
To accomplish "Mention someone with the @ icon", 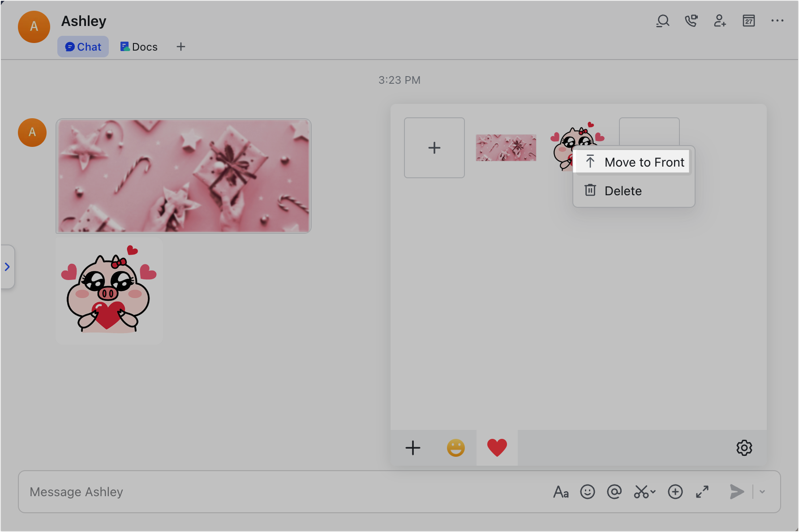I will click(x=614, y=492).
